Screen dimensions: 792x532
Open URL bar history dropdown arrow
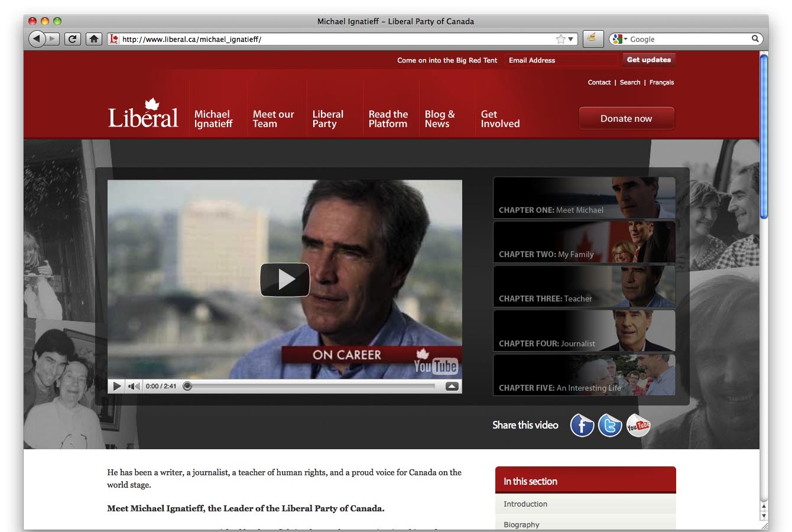point(571,39)
